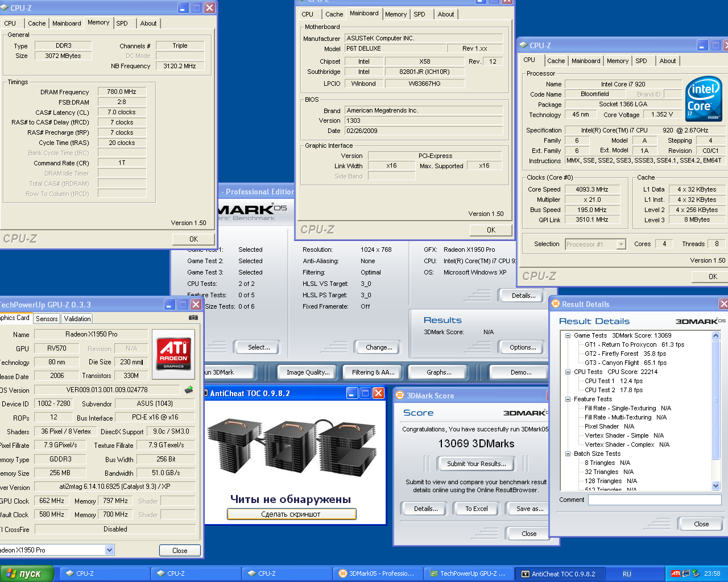Open the TechPowerUp GPU-Z taskbar item
Screen dimensions: 728x582
[x=468, y=573]
